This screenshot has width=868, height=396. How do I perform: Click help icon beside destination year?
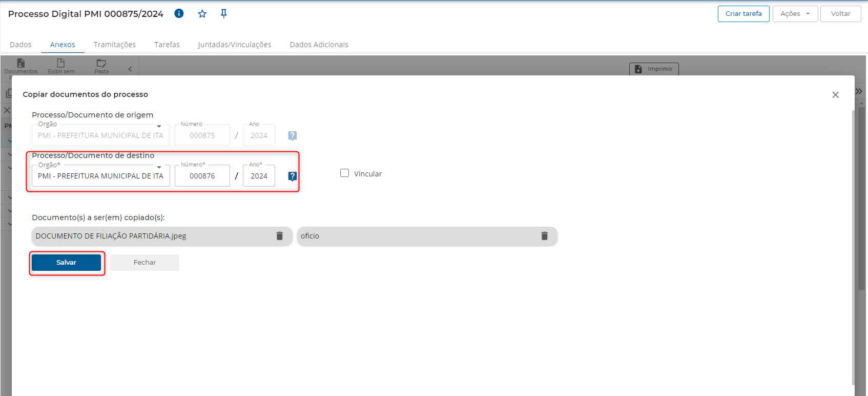click(x=292, y=176)
